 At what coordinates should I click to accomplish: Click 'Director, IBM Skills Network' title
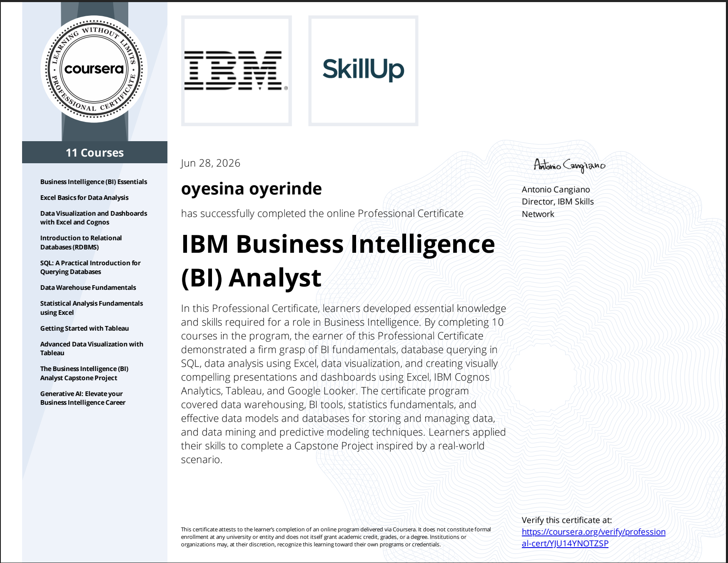(558, 208)
